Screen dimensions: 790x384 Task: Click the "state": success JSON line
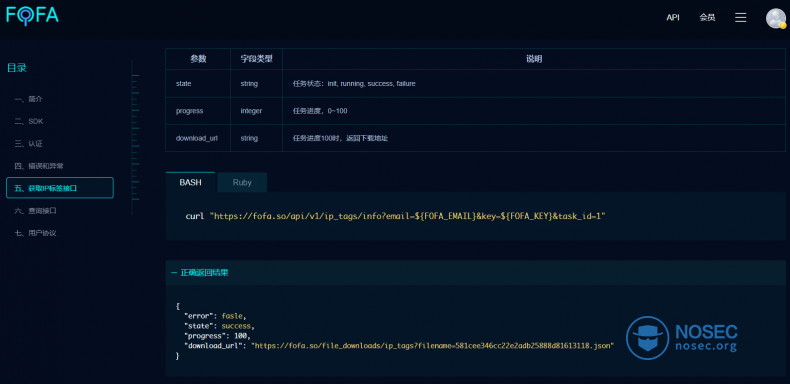(219, 326)
